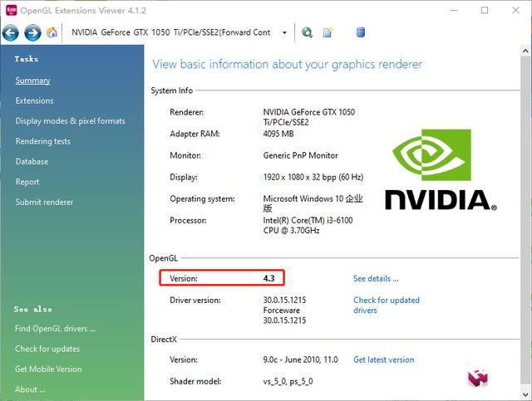
Task: Click Generic PnP Monitor text
Action: point(300,155)
